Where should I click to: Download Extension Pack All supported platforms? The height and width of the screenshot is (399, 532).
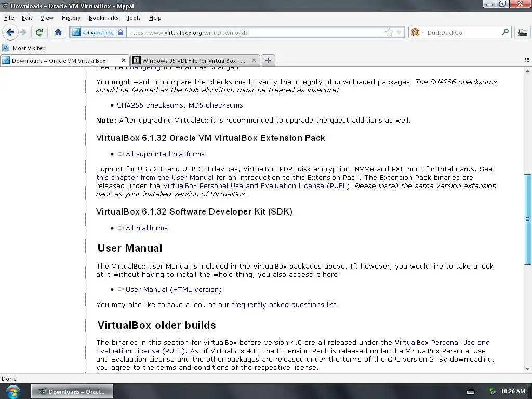[x=165, y=154]
